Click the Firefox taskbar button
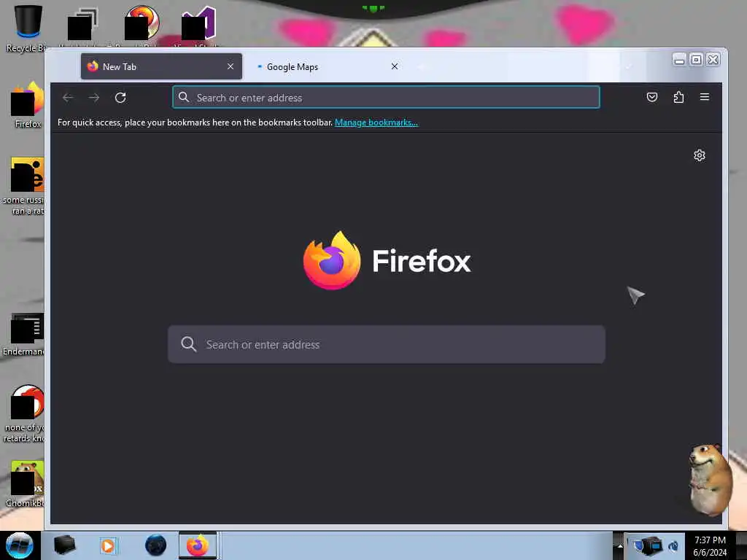The width and height of the screenshot is (747, 560). tap(198, 545)
